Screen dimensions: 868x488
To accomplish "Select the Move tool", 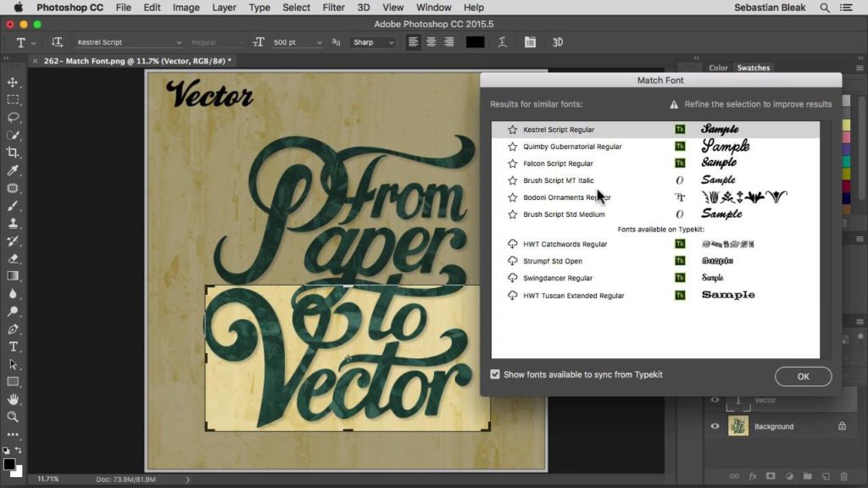I will point(12,83).
